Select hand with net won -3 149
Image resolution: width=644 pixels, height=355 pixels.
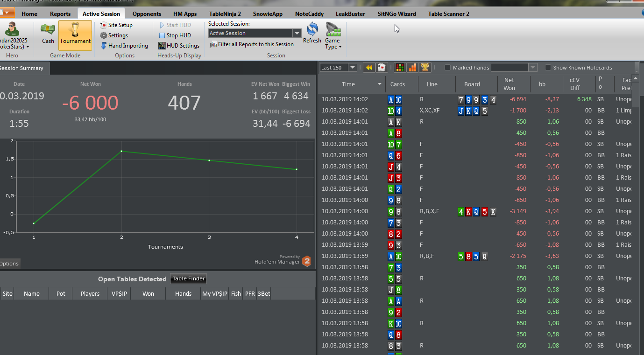click(x=475, y=211)
